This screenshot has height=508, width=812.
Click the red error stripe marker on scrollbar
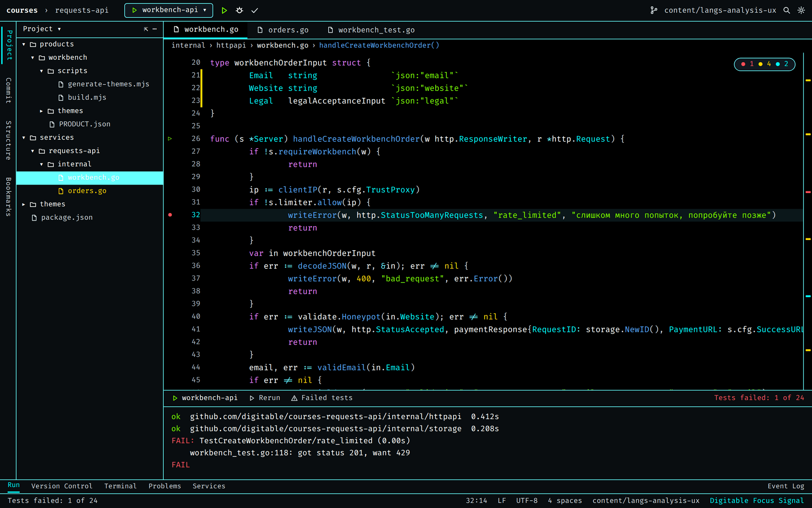point(808,192)
